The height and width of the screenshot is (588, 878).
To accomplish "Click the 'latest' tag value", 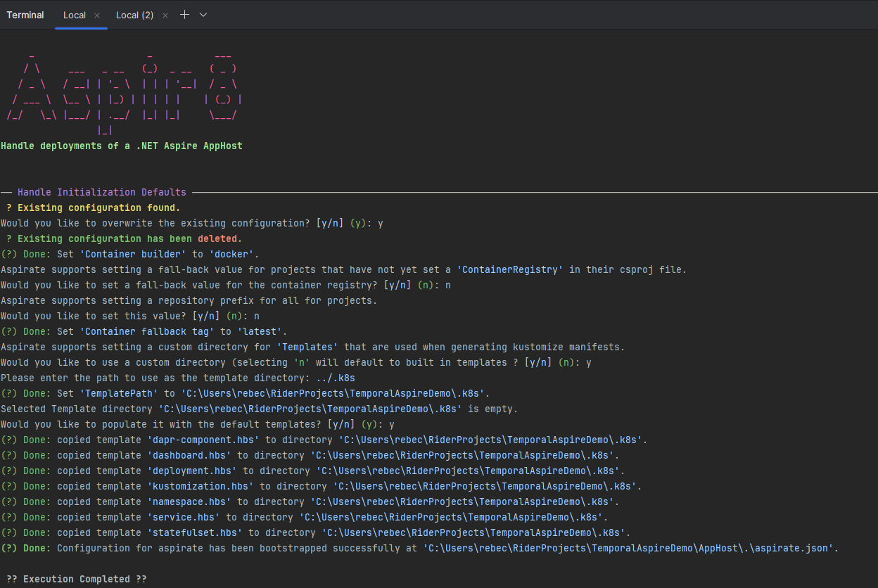I will 260,331.
